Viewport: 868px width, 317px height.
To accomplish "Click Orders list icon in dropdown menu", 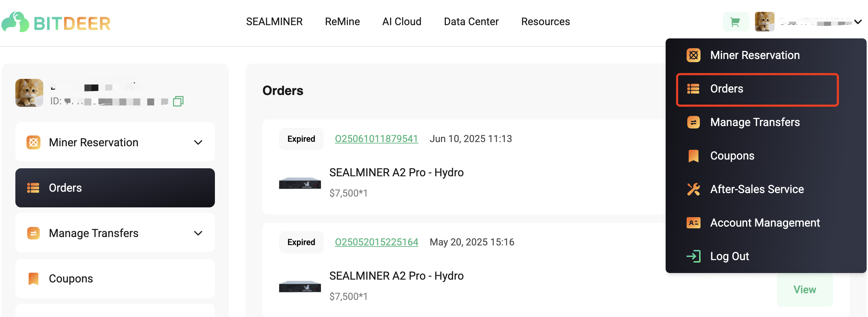I will [x=693, y=89].
